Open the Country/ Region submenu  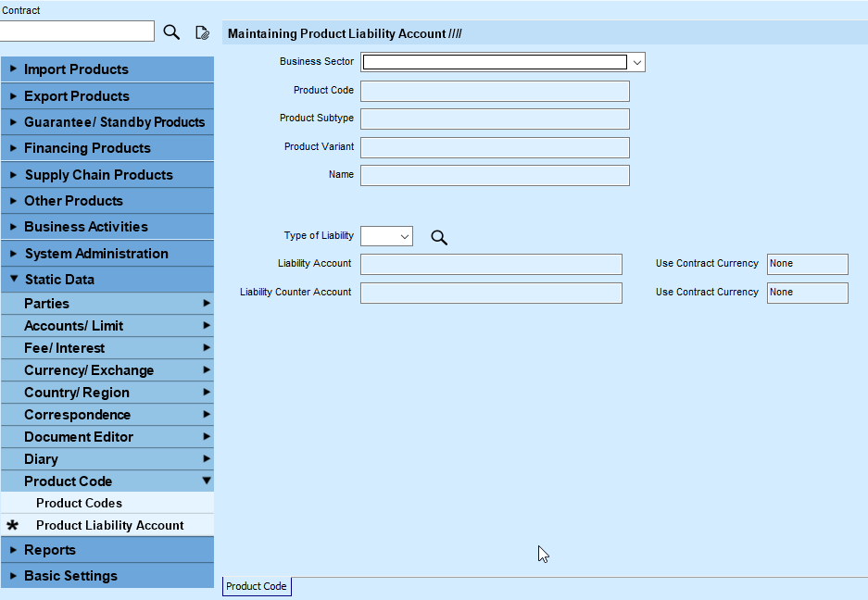(x=107, y=392)
